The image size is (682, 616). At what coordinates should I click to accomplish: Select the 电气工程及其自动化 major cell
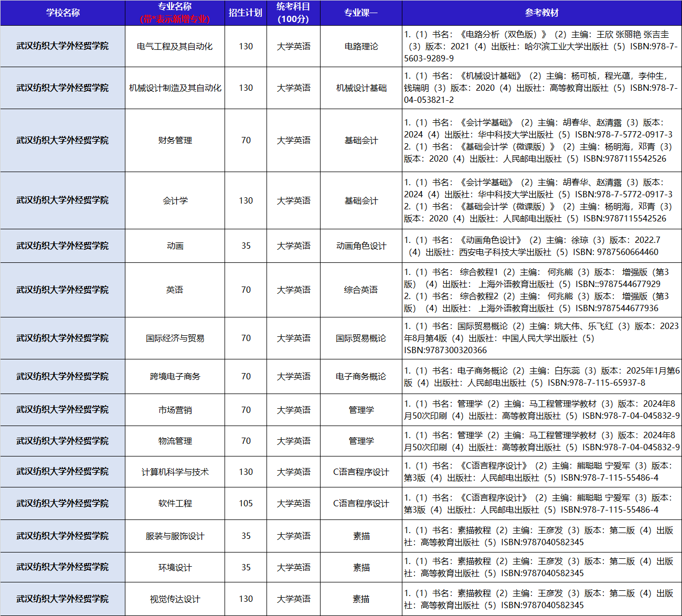click(175, 46)
